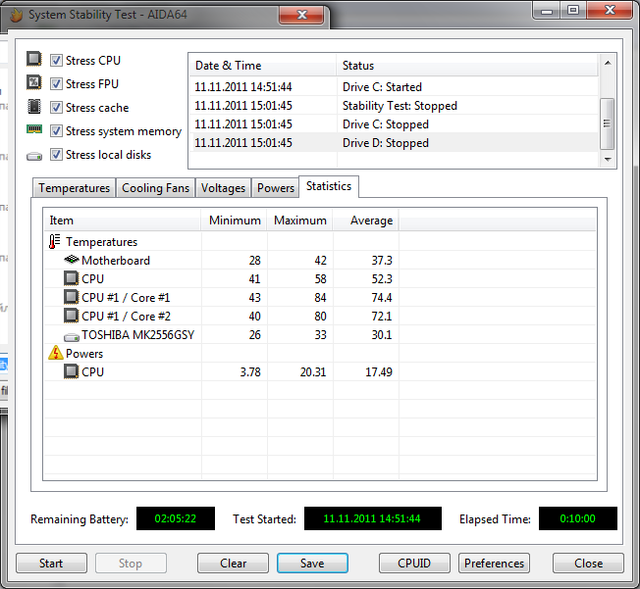Click the Temperatures thermometer icon

[x=55, y=242]
